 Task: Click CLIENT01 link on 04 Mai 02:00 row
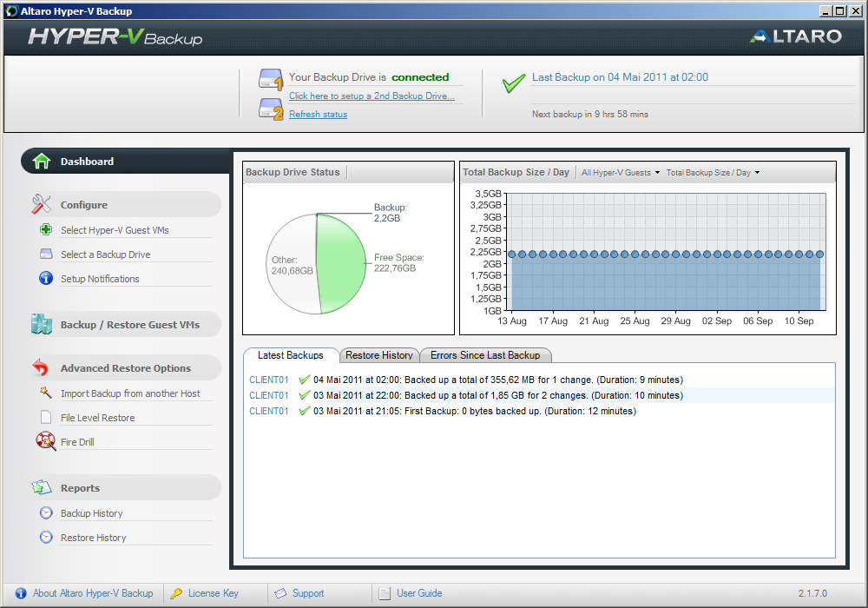click(269, 380)
